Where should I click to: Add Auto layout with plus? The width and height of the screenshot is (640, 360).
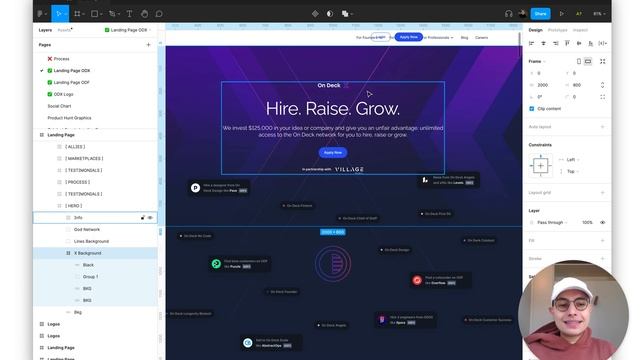(602, 127)
